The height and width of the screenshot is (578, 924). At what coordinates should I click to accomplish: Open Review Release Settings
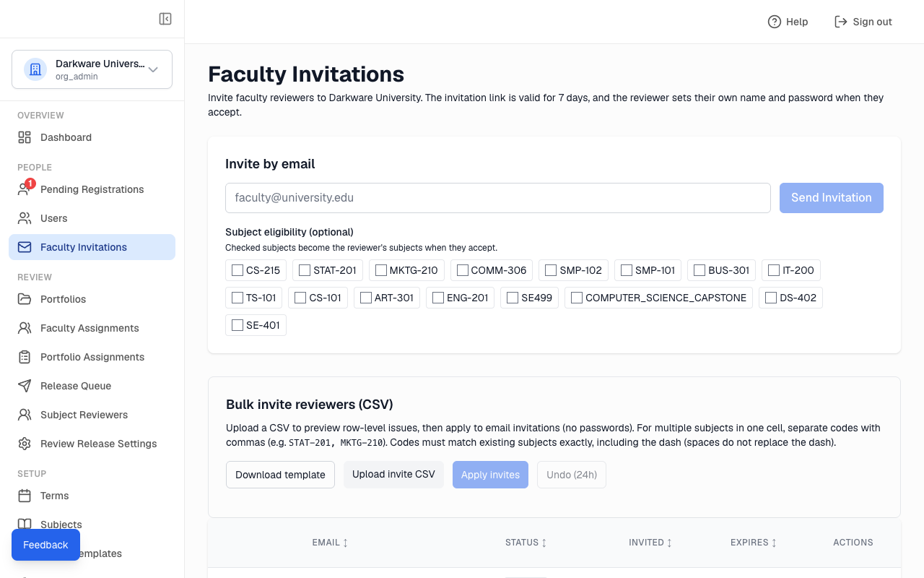92,444
